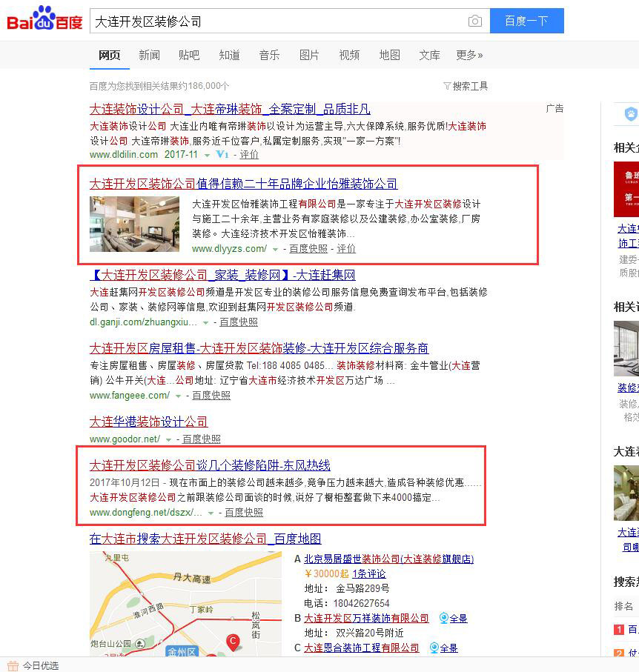Screen dimensions: 639x672
Task: Expand dropdown arrow next to www.dongfeng.net result
Action: coord(211,513)
